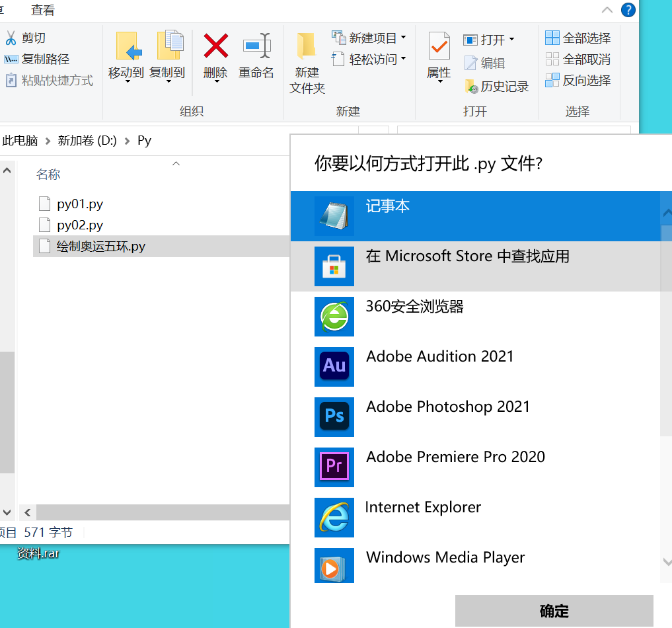Open the 打开 dropdown arrow in ribbon
The width and height of the screenshot is (672, 628).
(x=511, y=40)
